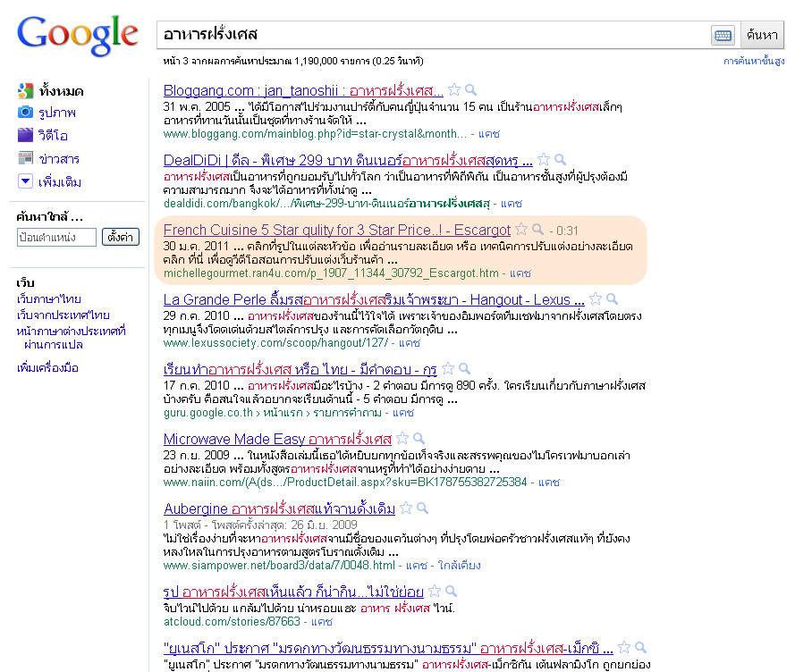Click ใกล้เคียง similar link for siampower result

[x=460, y=566]
